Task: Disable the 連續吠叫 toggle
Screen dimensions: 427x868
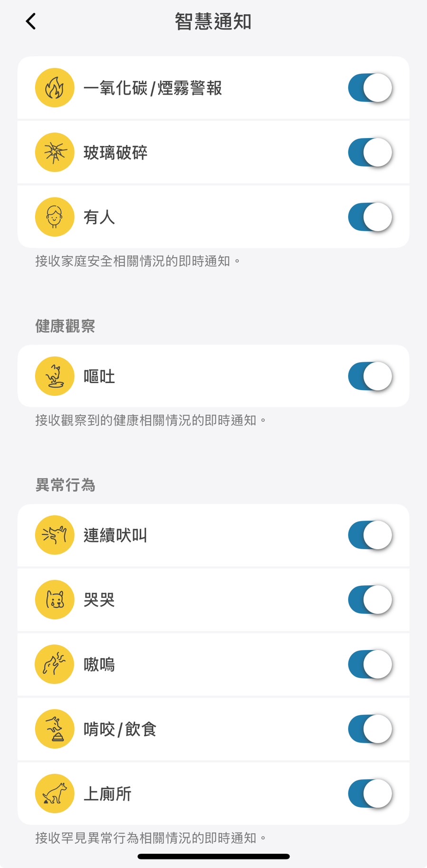Action: [x=370, y=535]
